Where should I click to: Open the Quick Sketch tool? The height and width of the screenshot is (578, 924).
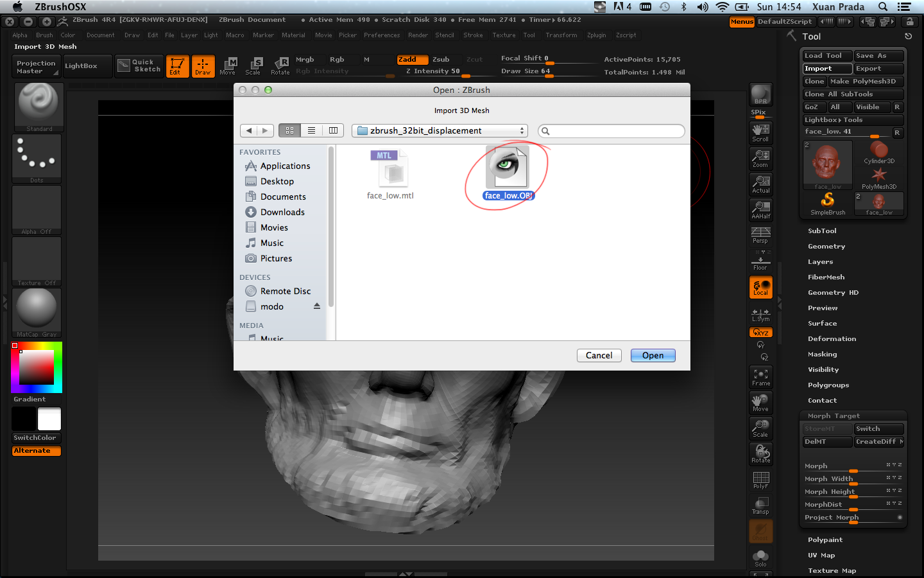[139, 66]
